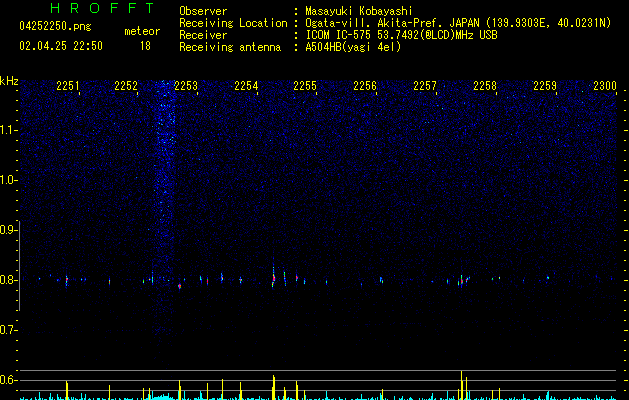Click the Observer label
Viewport: 629px width, 400px height.
coord(203,11)
